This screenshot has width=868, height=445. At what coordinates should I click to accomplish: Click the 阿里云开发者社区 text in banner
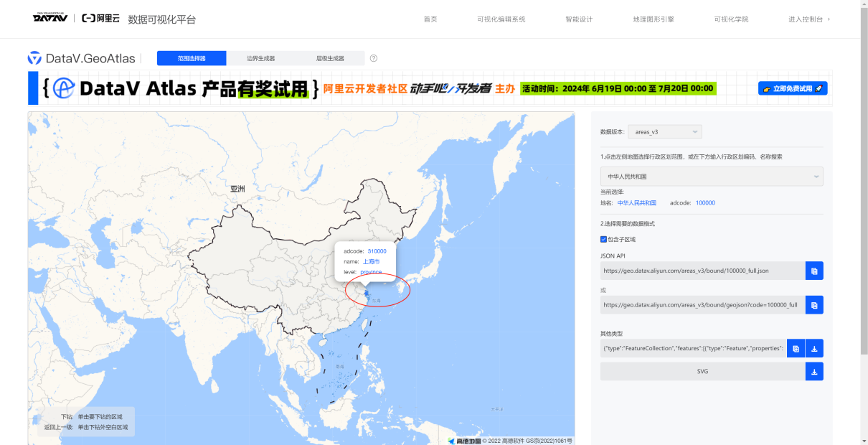(366, 89)
